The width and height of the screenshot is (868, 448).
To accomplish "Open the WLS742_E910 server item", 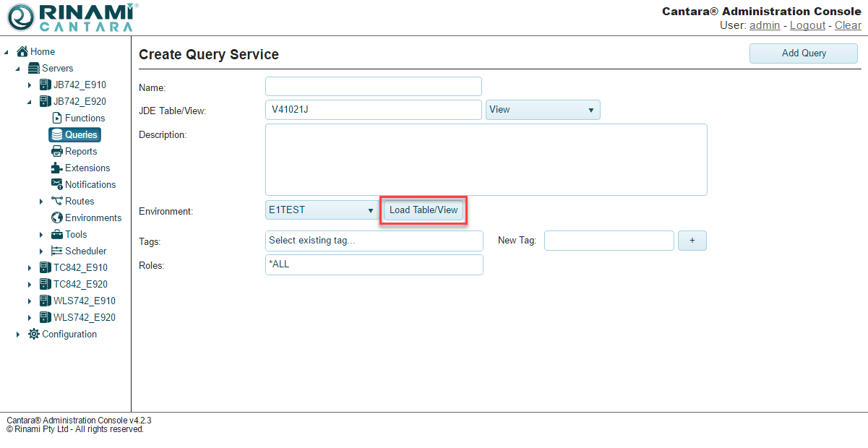I will (x=84, y=301).
